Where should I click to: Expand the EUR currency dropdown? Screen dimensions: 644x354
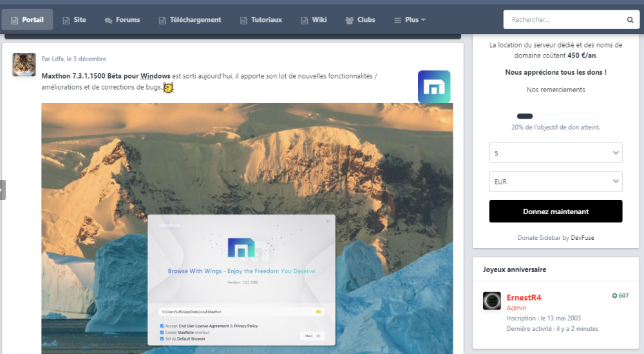[555, 181]
